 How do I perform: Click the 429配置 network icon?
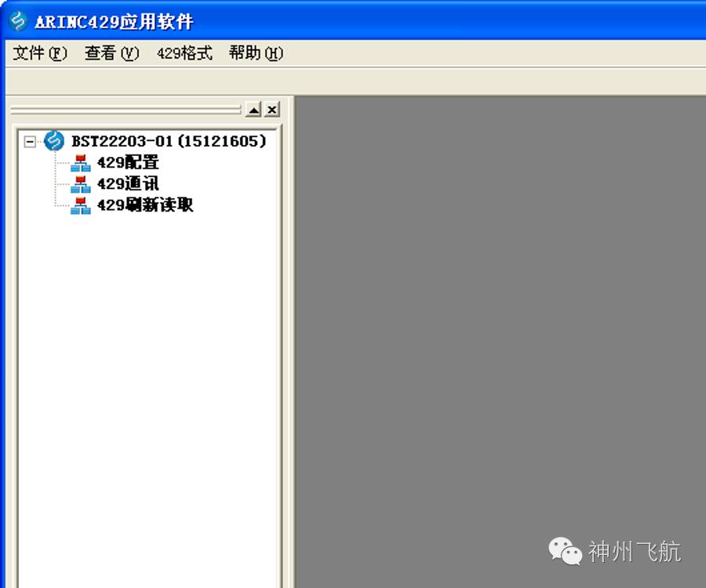click(x=81, y=163)
